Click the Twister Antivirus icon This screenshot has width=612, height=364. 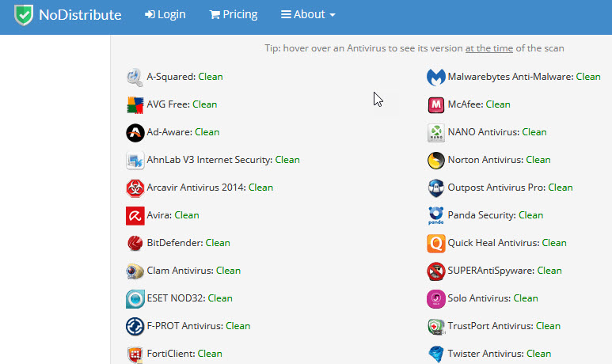[x=436, y=354]
